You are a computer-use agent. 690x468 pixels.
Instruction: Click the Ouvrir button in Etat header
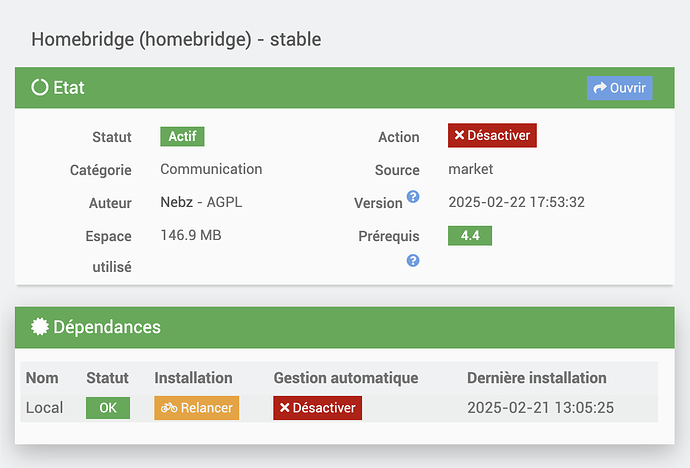pos(619,88)
